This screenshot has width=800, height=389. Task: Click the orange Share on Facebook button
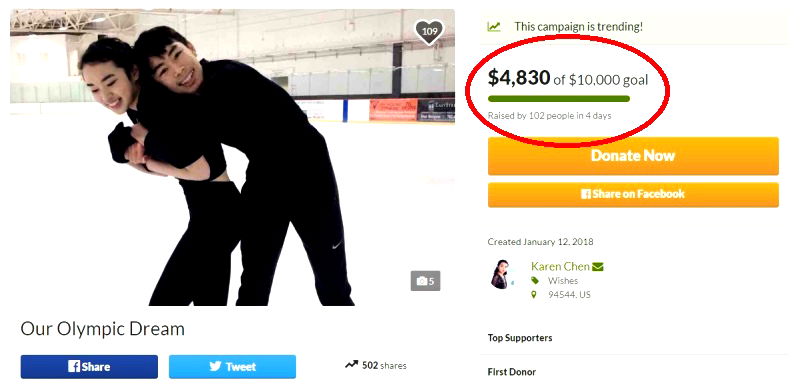[633, 194]
